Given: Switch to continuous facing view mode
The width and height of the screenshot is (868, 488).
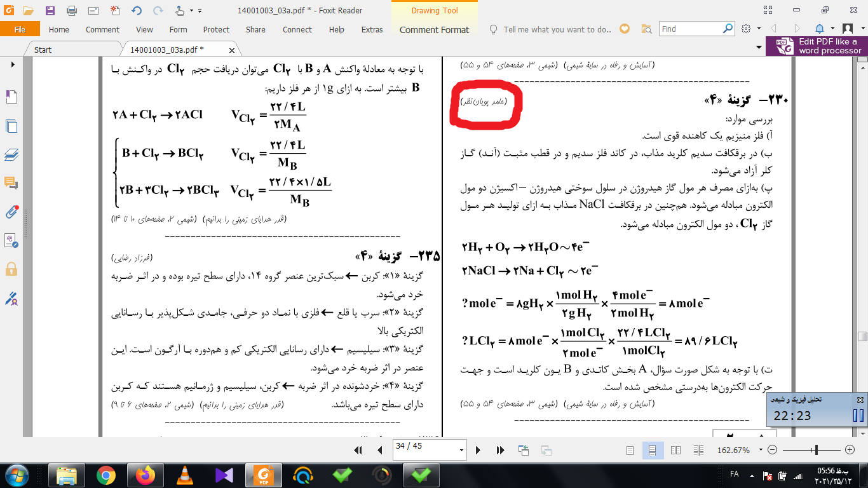Looking at the screenshot, I should point(698,450).
